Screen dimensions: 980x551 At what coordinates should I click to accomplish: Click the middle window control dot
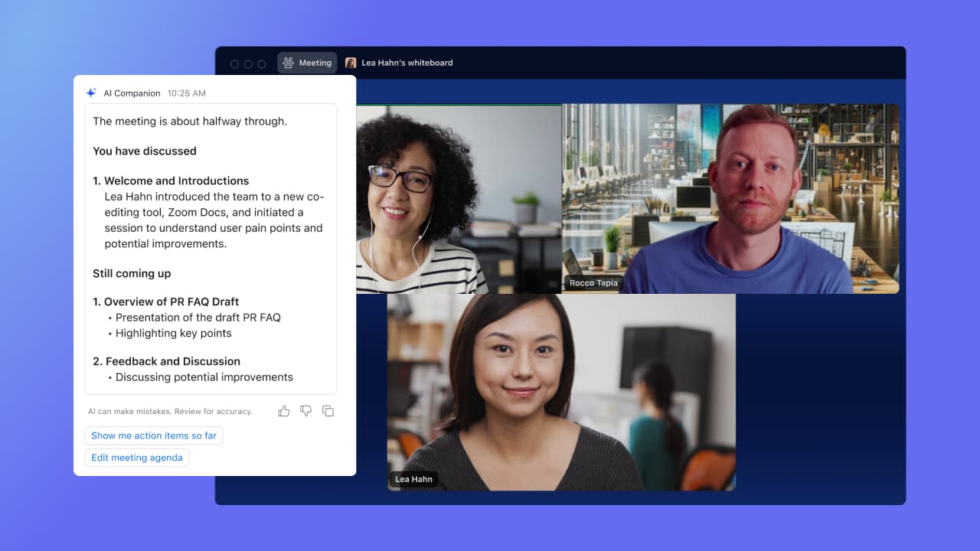click(247, 64)
